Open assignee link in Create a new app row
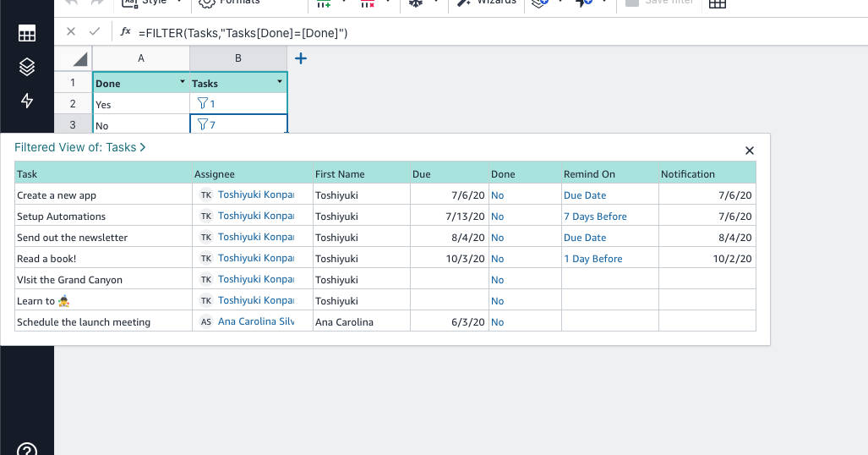The width and height of the screenshot is (868, 455). pos(256,195)
